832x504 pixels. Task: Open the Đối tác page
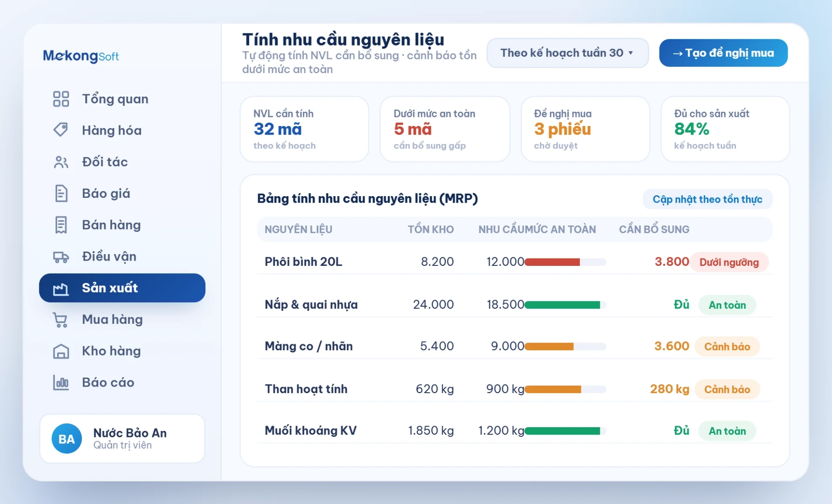tap(122, 162)
